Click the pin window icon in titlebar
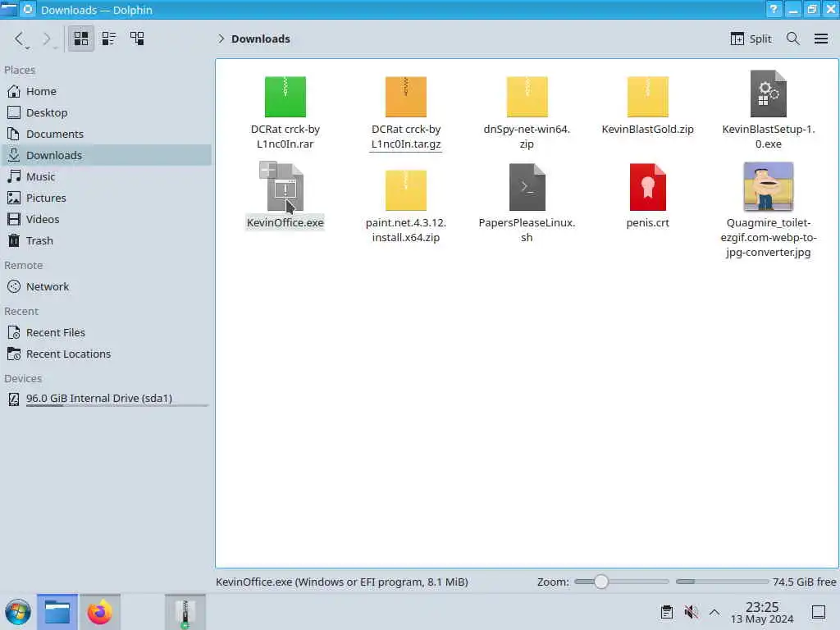This screenshot has height=630, width=840. click(29, 9)
